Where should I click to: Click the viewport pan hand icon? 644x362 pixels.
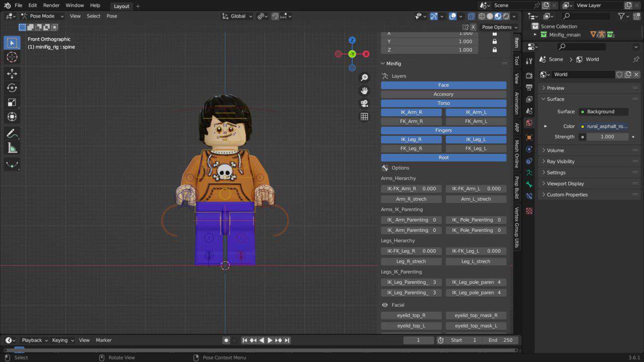coord(364,90)
